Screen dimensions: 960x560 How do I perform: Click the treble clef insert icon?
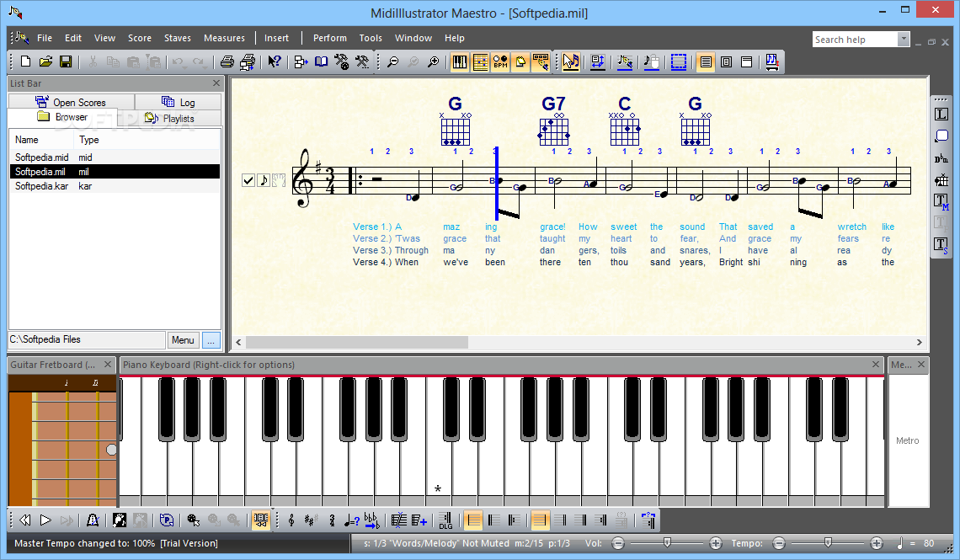[x=291, y=520]
